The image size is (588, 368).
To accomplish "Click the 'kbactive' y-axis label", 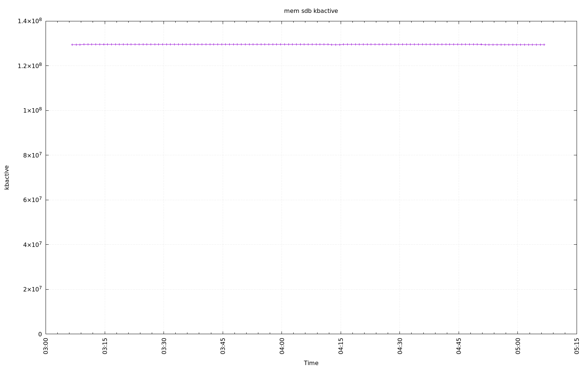I will (x=7, y=177).
